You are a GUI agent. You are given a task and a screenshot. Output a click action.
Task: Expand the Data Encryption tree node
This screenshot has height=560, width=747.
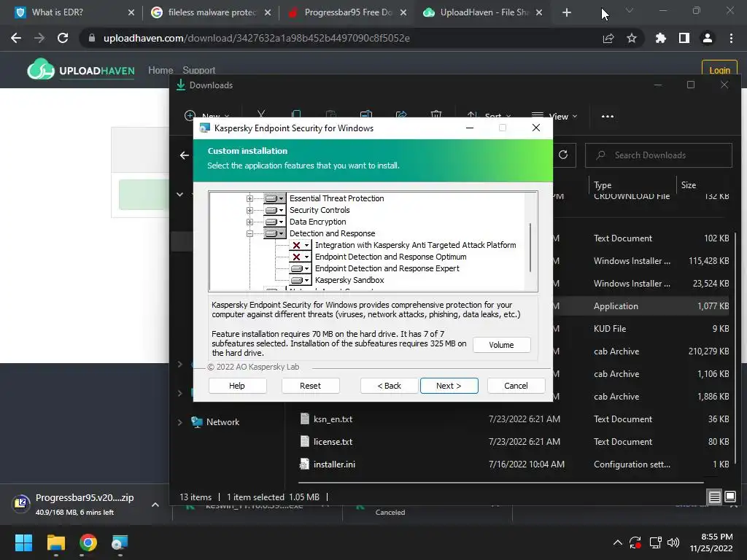pyautogui.click(x=249, y=222)
